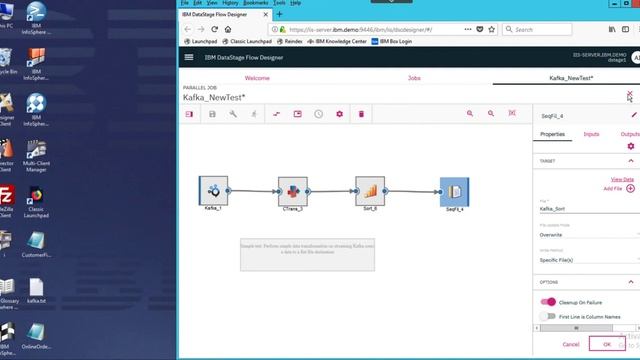Collapse the TARGET section

click(x=631, y=161)
